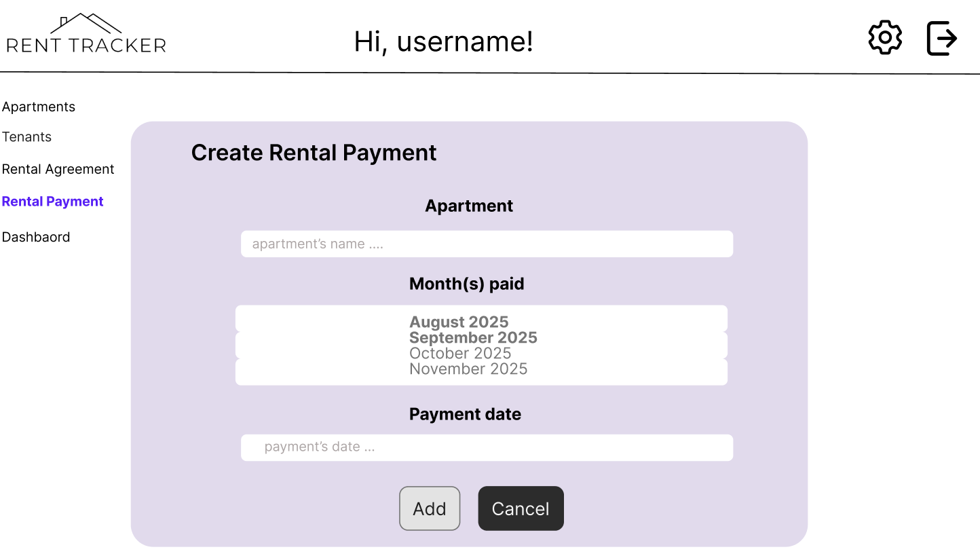
Task: Click the payment's date input field
Action: (487, 447)
